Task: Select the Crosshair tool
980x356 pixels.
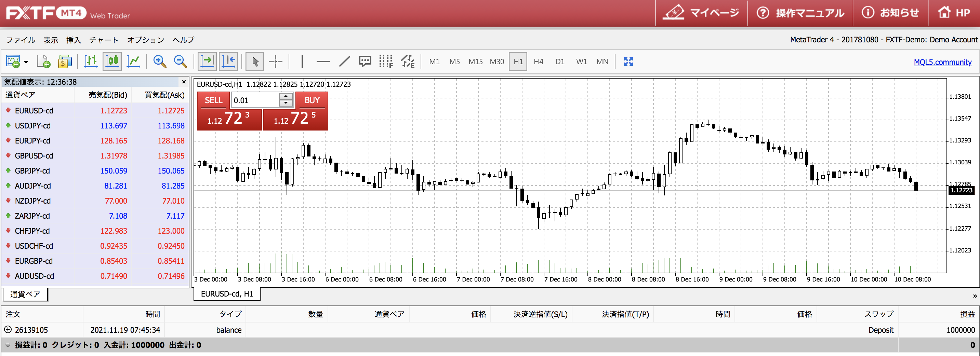Action: [276, 61]
